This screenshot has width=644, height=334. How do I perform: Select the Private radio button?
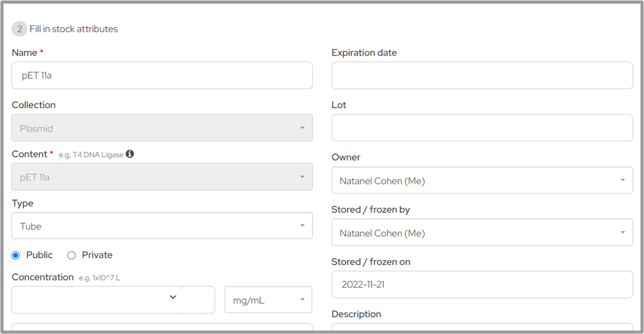71,255
